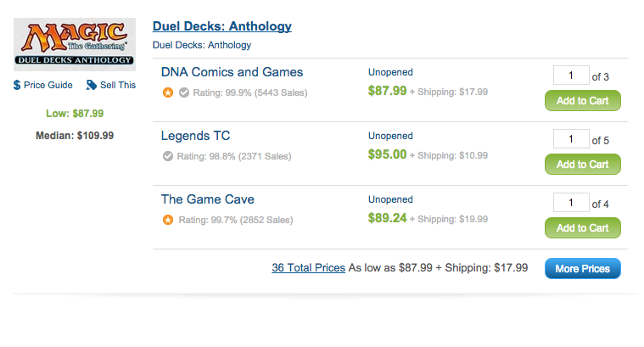Click the orange star badge beside DNA Comics rating
Viewport: 644px width, 347px height.
[167, 92]
